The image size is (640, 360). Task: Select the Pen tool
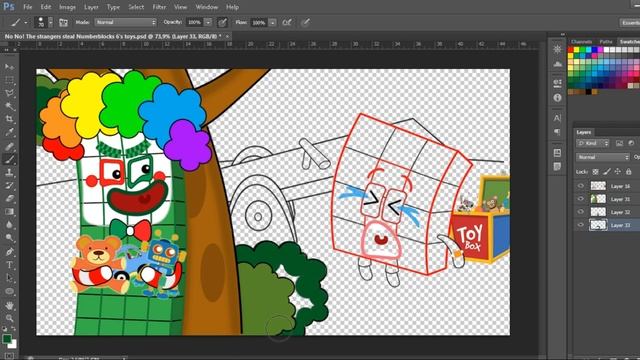coord(9,251)
